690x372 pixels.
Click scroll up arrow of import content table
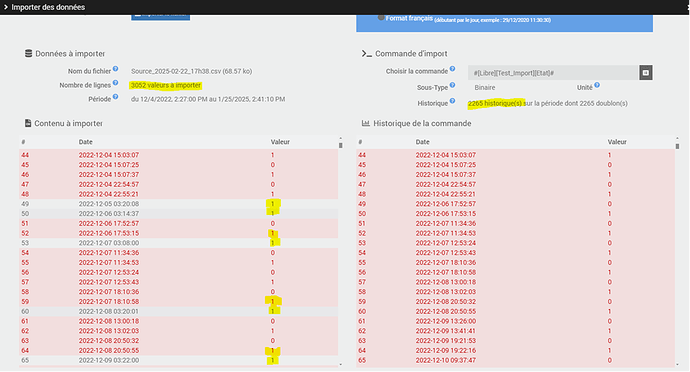(340, 139)
